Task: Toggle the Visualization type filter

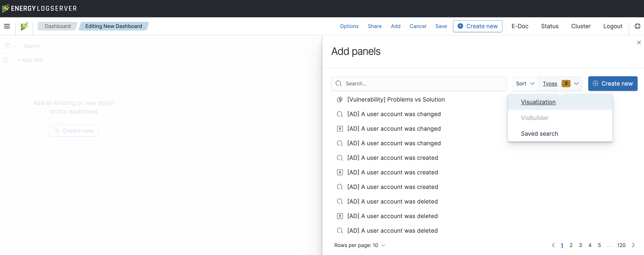Action: pos(538,102)
